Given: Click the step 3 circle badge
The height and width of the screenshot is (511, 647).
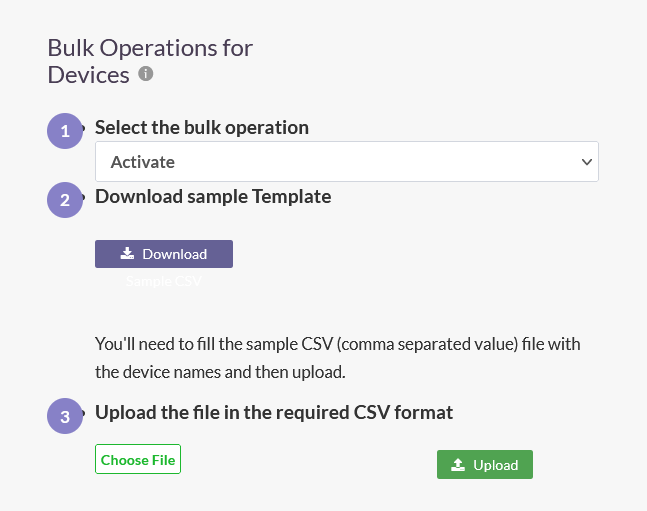Looking at the screenshot, I should pyautogui.click(x=65, y=416).
